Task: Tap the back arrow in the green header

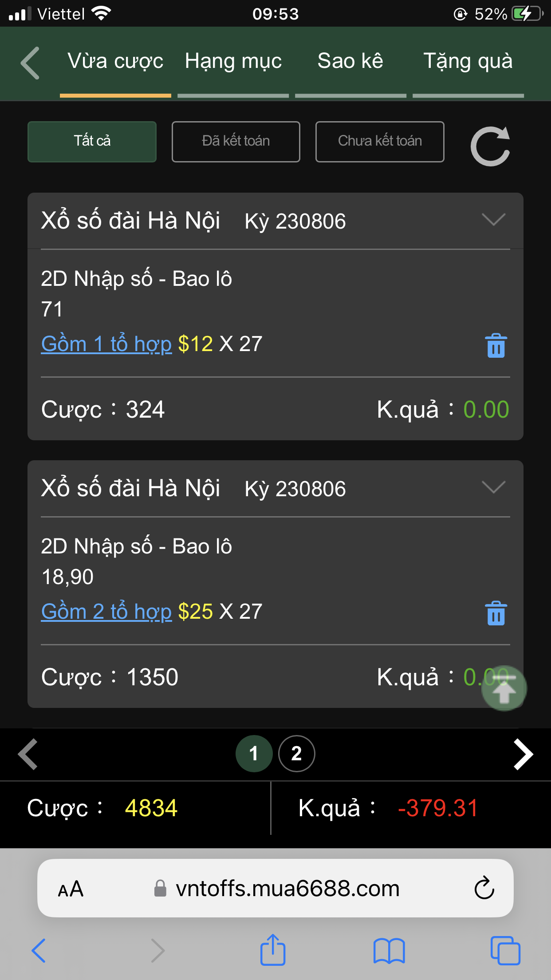Action: (30, 63)
